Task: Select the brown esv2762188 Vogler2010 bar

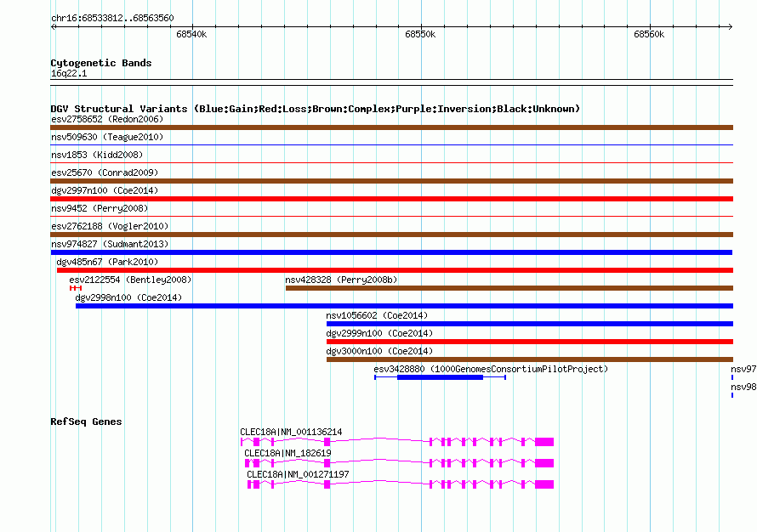Action: pyautogui.click(x=391, y=235)
